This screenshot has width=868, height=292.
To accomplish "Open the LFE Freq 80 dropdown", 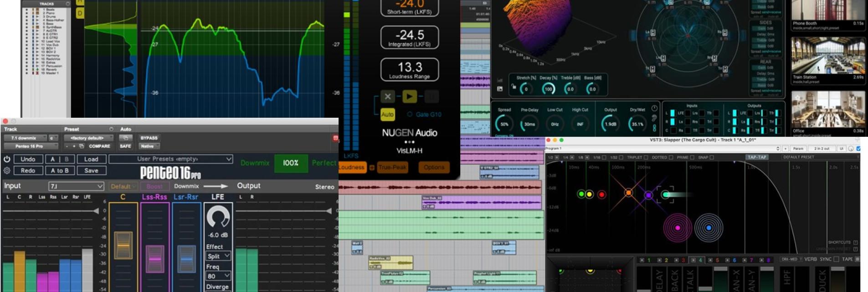I will click(x=218, y=276).
